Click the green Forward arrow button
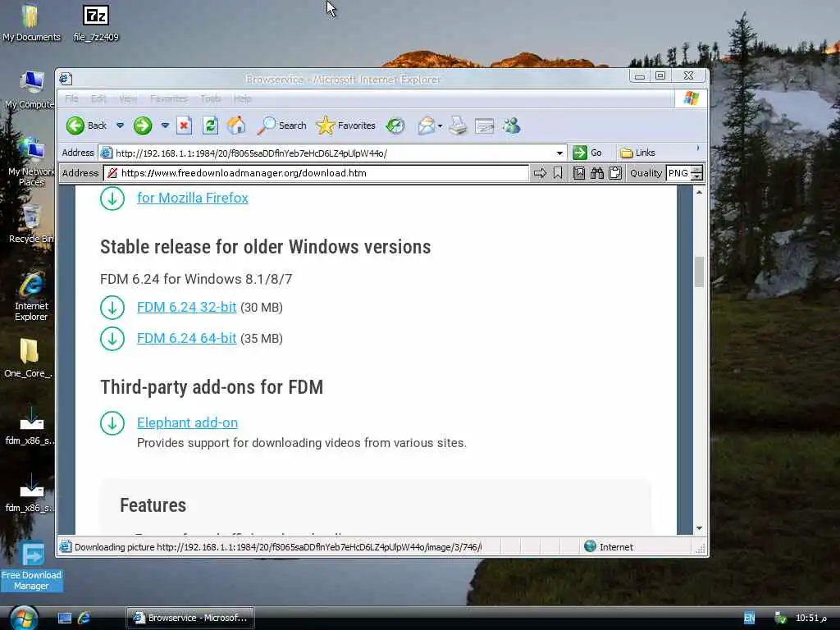 point(143,126)
